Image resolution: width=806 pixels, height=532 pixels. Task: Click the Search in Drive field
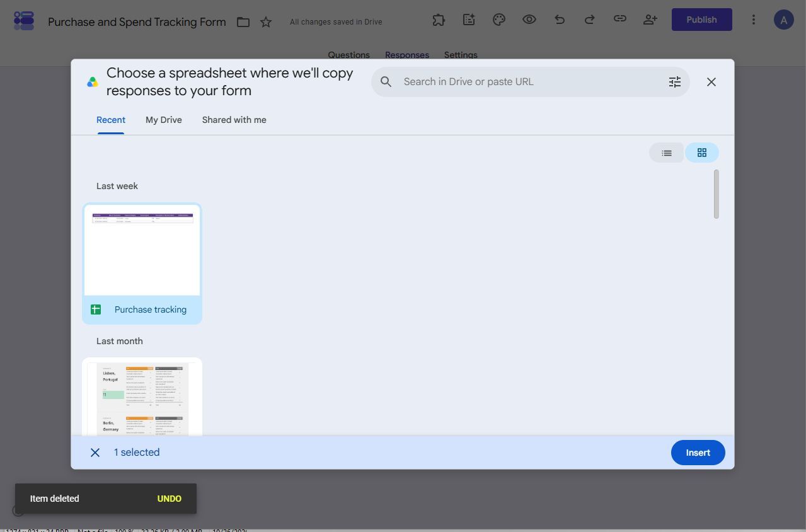531,82
